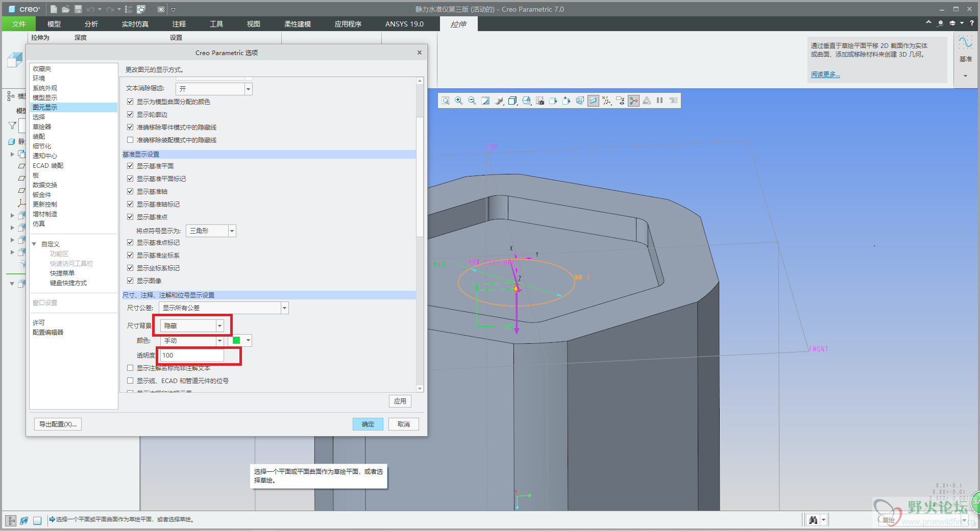Open the color swatch dropdown arrow

pos(248,340)
